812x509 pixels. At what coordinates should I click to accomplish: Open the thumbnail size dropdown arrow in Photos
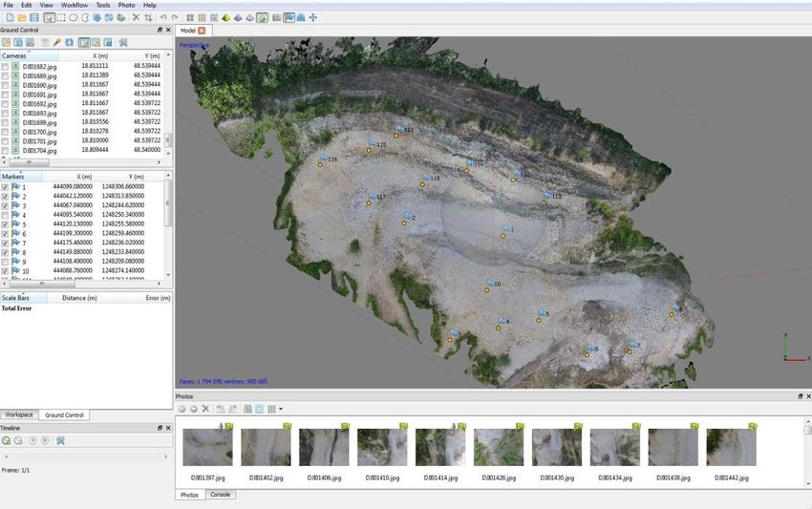pyautogui.click(x=281, y=409)
